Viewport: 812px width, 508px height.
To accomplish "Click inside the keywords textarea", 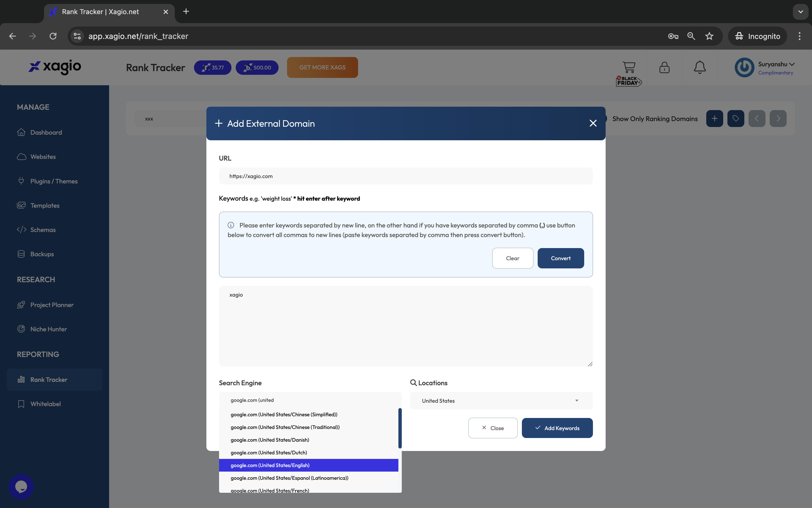I will click(406, 326).
